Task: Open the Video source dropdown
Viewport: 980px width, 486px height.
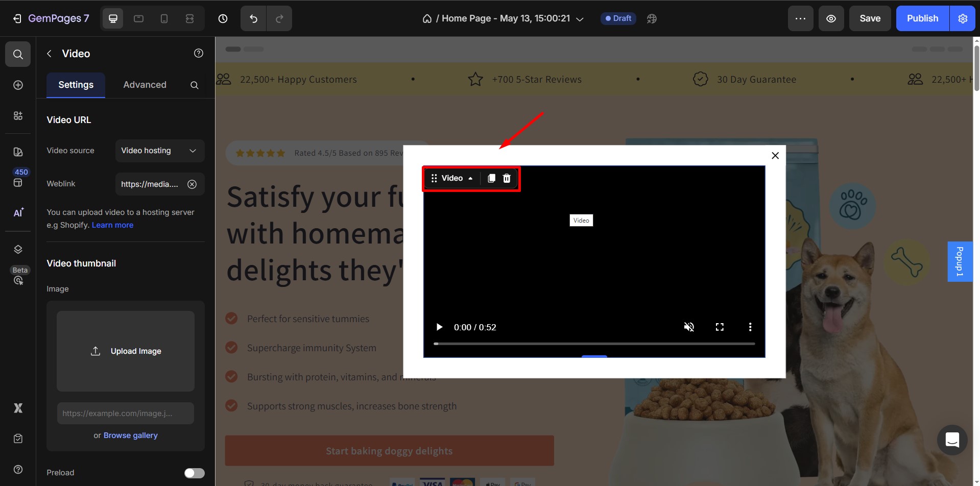Action: (x=159, y=151)
